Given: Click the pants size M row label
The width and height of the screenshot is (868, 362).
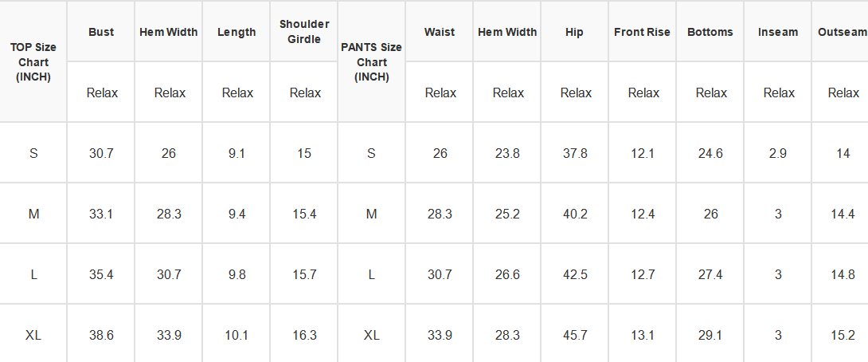Looking at the screenshot, I should point(371,214).
